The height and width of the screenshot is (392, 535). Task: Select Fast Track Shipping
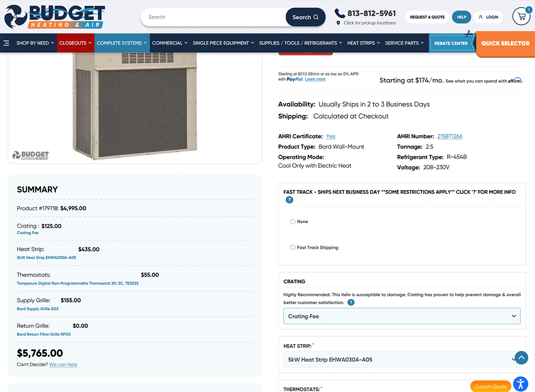point(292,248)
